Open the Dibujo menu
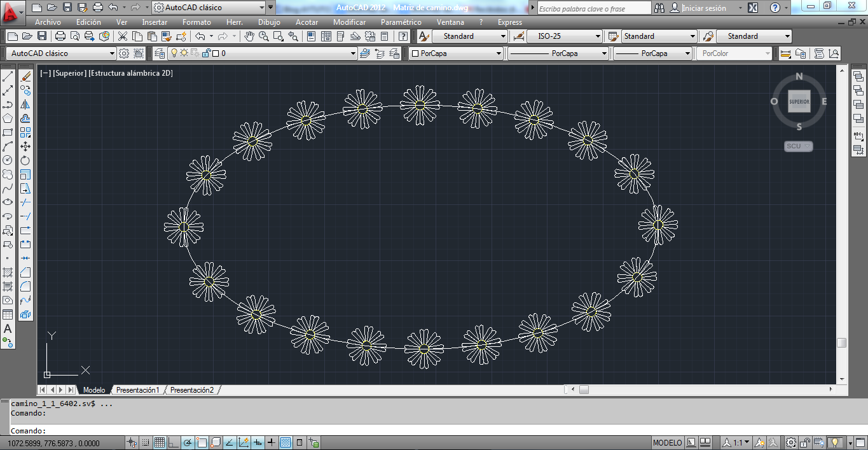Image resolution: width=868 pixels, height=450 pixels. pyautogui.click(x=269, y=22)
